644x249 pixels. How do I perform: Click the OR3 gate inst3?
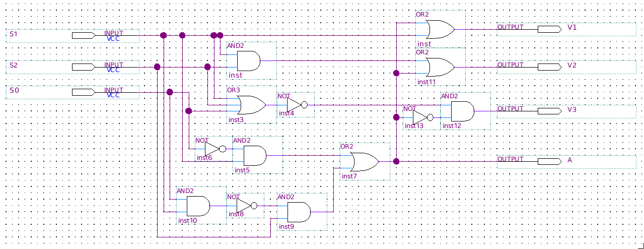click(252, 105)
